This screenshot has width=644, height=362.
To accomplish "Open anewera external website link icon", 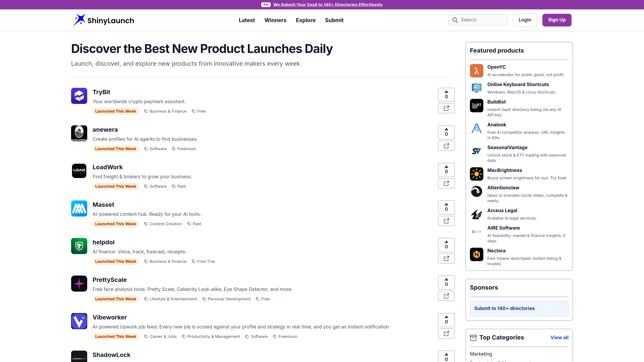I will (446, 146).
